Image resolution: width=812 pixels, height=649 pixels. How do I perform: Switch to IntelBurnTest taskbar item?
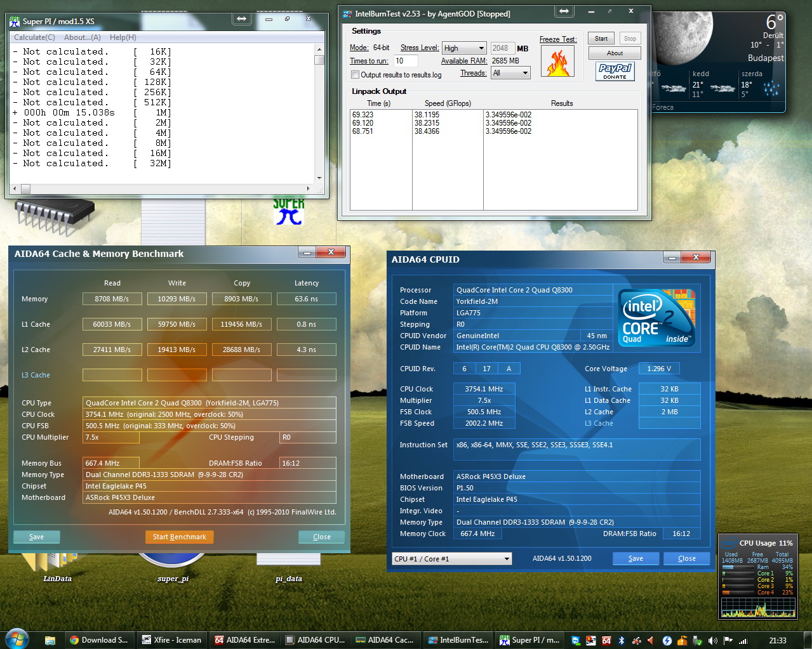tap(458, 640)
